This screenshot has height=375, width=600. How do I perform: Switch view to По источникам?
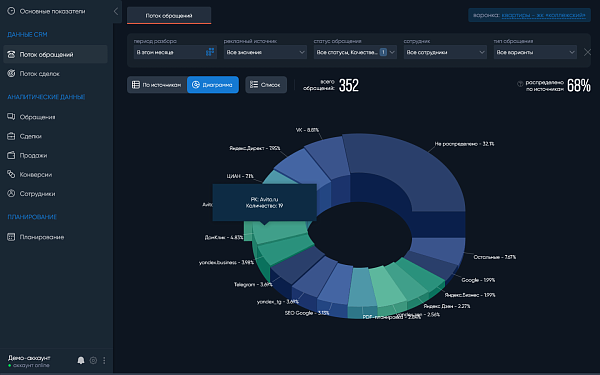(157, 85)
